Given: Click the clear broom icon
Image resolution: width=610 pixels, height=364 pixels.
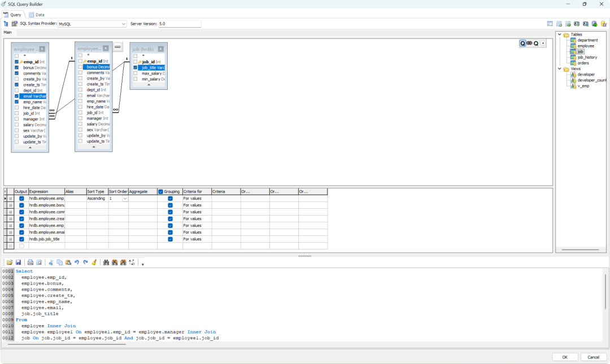Looking at the screenshot, I should 94,262.
